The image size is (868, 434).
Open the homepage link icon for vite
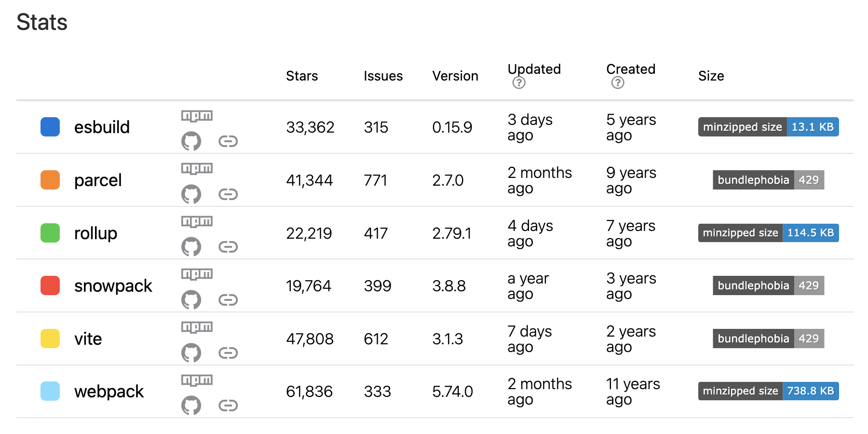[228, 353]
